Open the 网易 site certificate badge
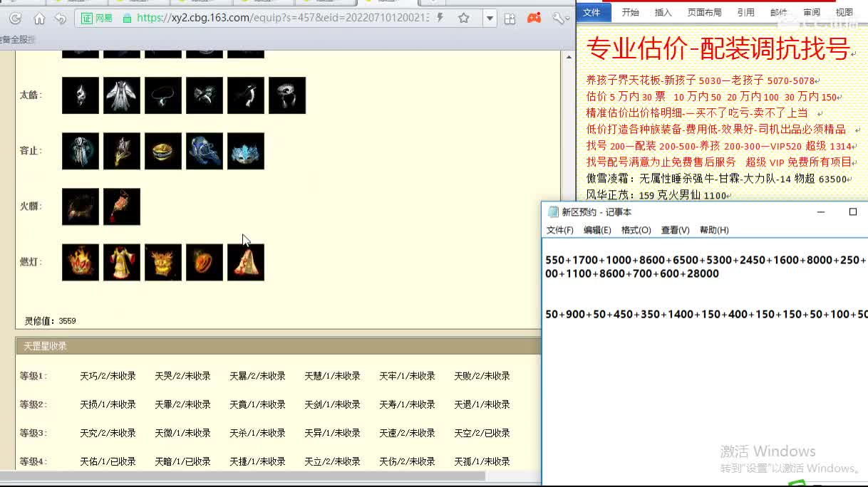868x487 pixels. coord(97,19)
